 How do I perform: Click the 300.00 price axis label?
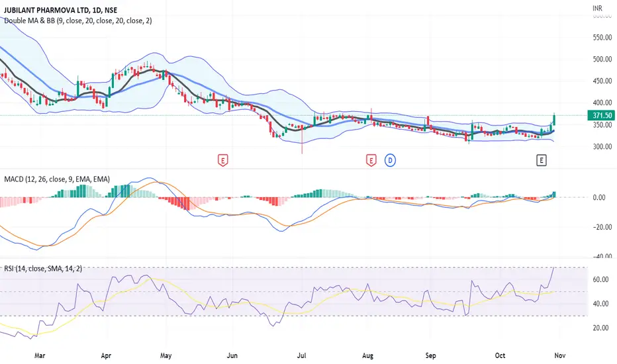(x=602, y=146)
